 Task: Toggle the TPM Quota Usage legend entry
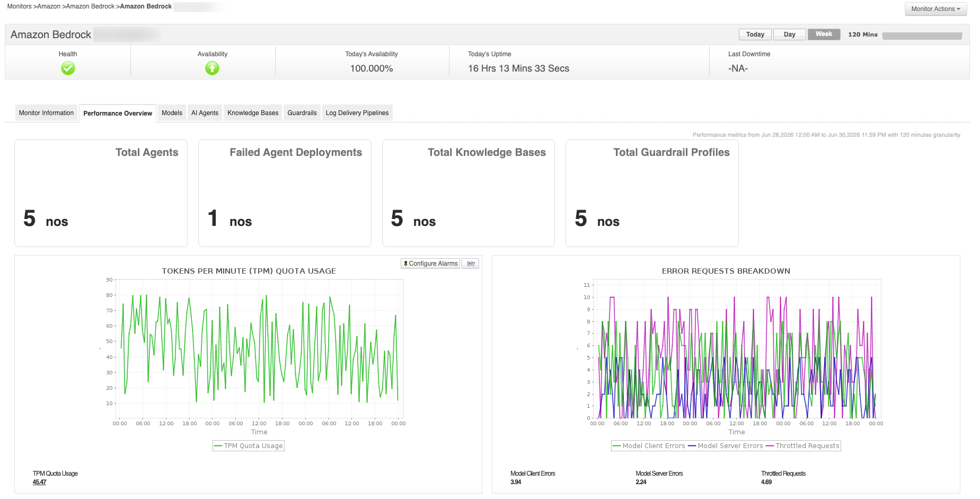249,446
